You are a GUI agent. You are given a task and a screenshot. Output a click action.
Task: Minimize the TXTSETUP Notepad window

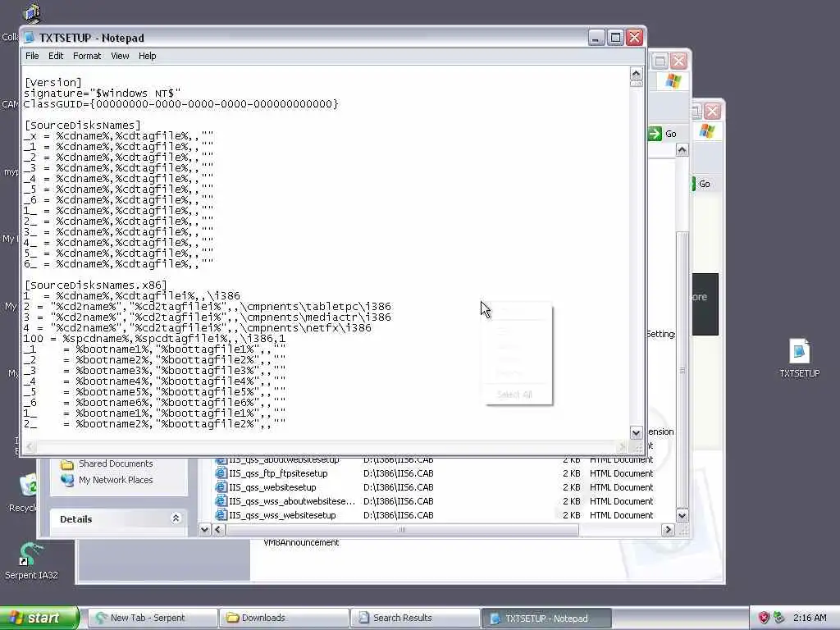[596, 38]
